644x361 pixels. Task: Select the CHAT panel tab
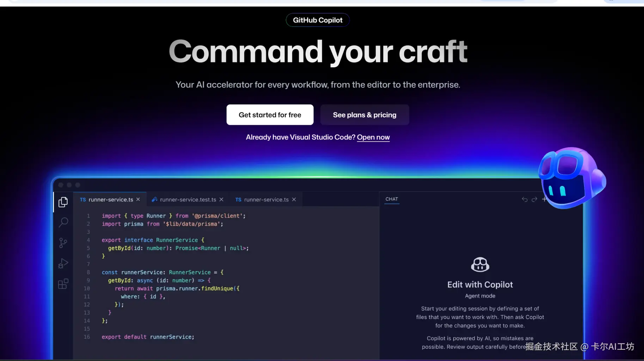pos(392,199)
